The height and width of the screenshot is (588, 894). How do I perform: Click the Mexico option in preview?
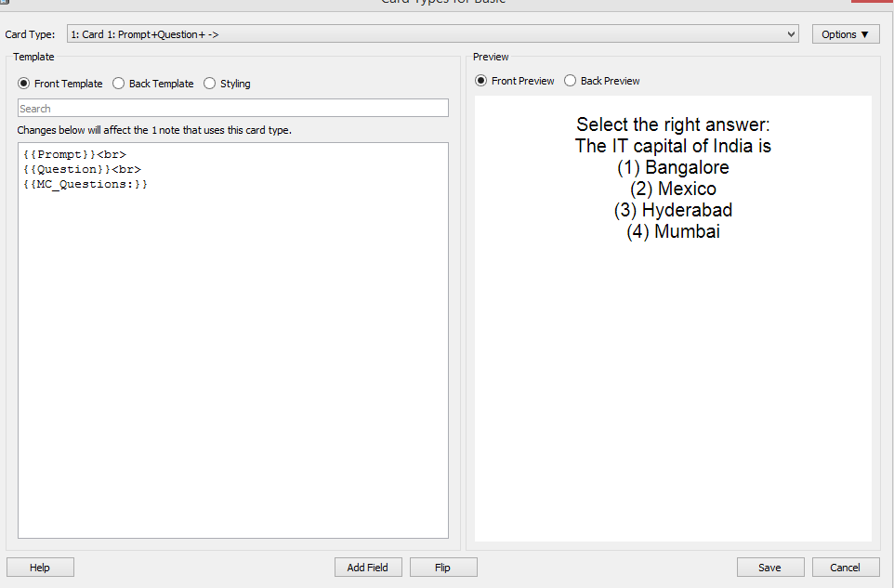(x=673, y=189)
